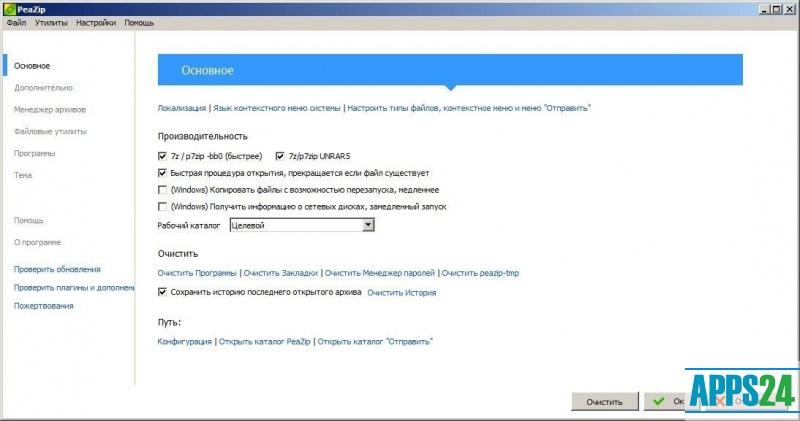Image resolution: width=800 pixels, height=421 pixels.
Task: Click Проверить обновления link
Action: [57, 269]
